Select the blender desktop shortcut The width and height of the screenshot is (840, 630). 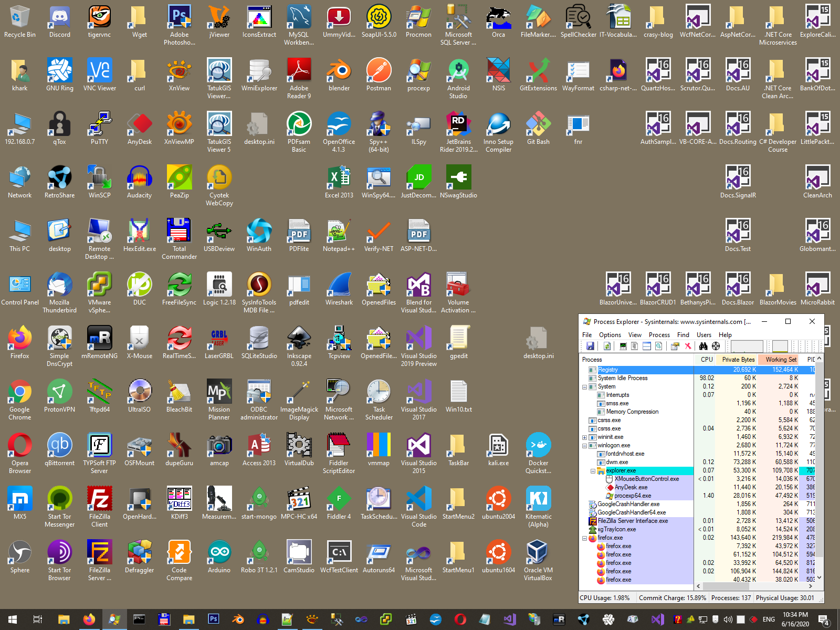click(339, 75)
